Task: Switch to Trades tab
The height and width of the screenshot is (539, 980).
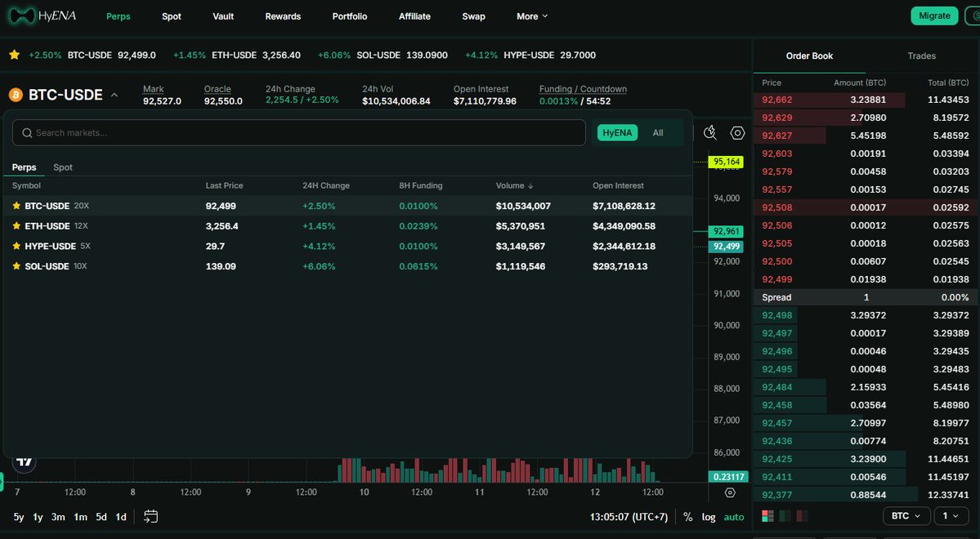Action: coord(921,56)
